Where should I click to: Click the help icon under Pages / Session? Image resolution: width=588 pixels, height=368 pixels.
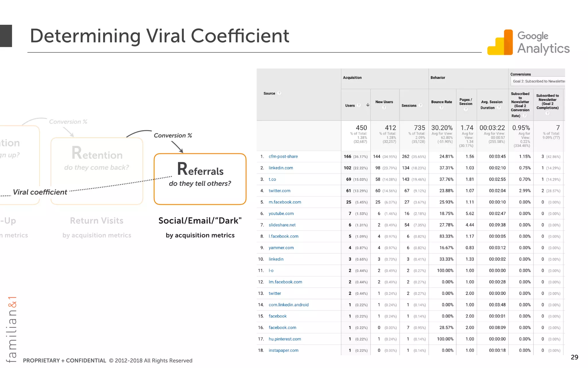click(466, 109)
